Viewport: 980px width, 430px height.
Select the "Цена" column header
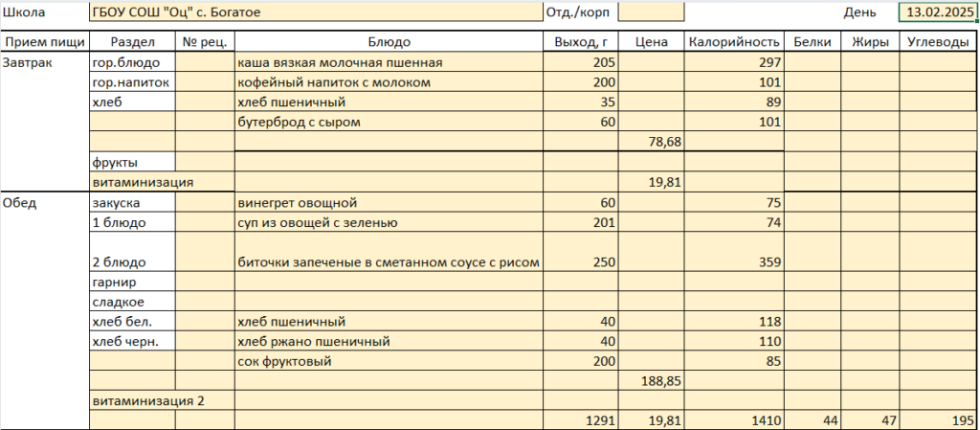(x=651, y=42)
